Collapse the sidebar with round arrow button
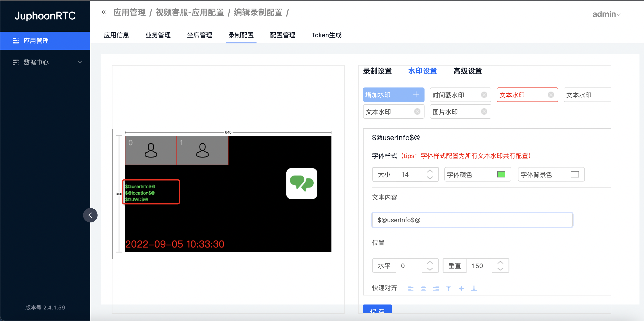 (x=90, y=215)
